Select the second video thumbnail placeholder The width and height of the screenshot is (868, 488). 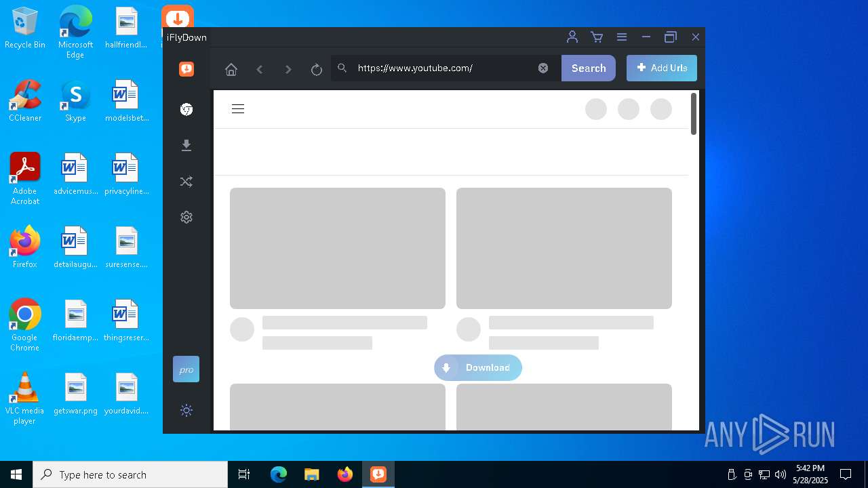[564, 248]
